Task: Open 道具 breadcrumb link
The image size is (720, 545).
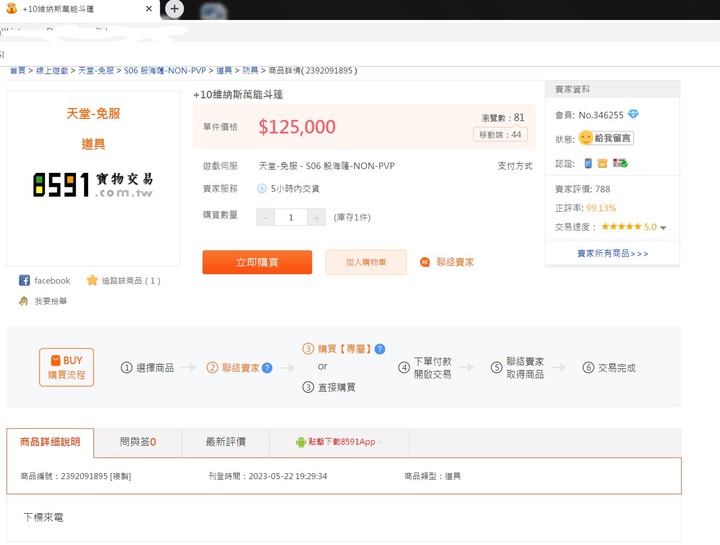Action: click(224, 70)
